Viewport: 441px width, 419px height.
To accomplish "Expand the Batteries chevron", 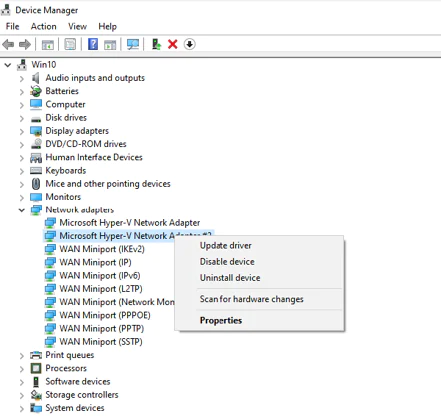I will pyautogui.click(x=22, y=92).
